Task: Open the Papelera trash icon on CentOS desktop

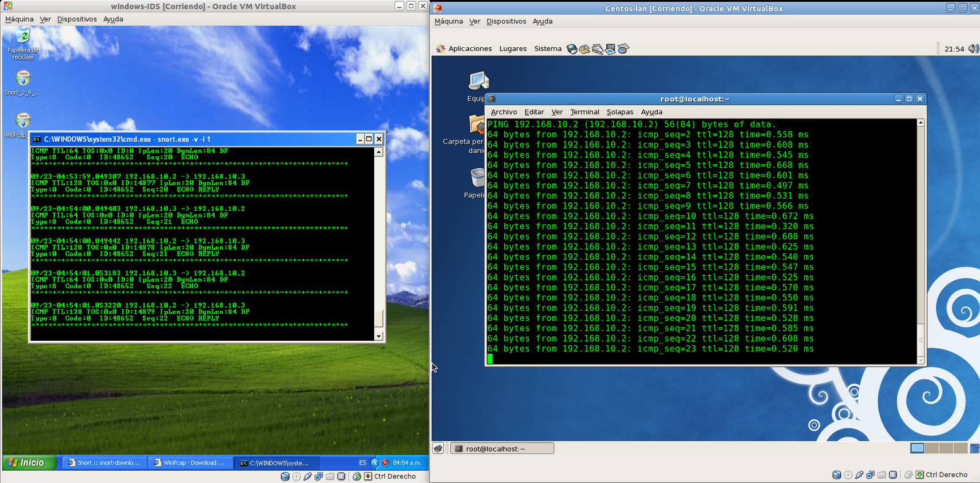Action: [478, 177]
